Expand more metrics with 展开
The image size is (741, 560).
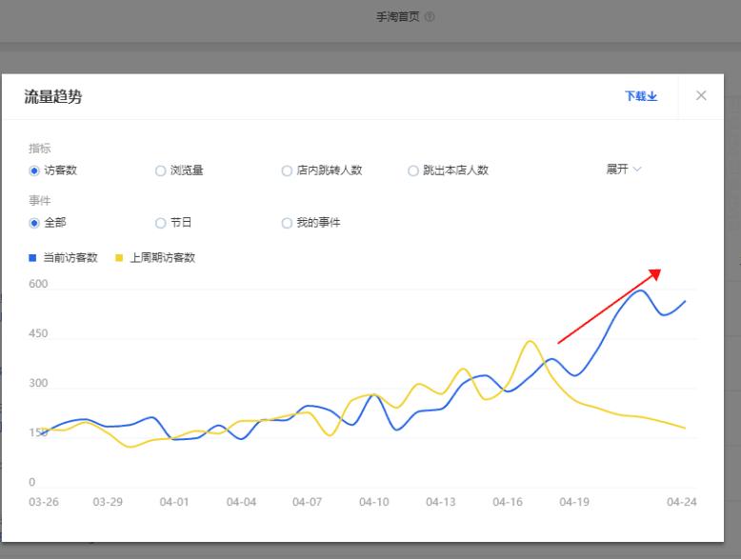[x=623, y=170]
